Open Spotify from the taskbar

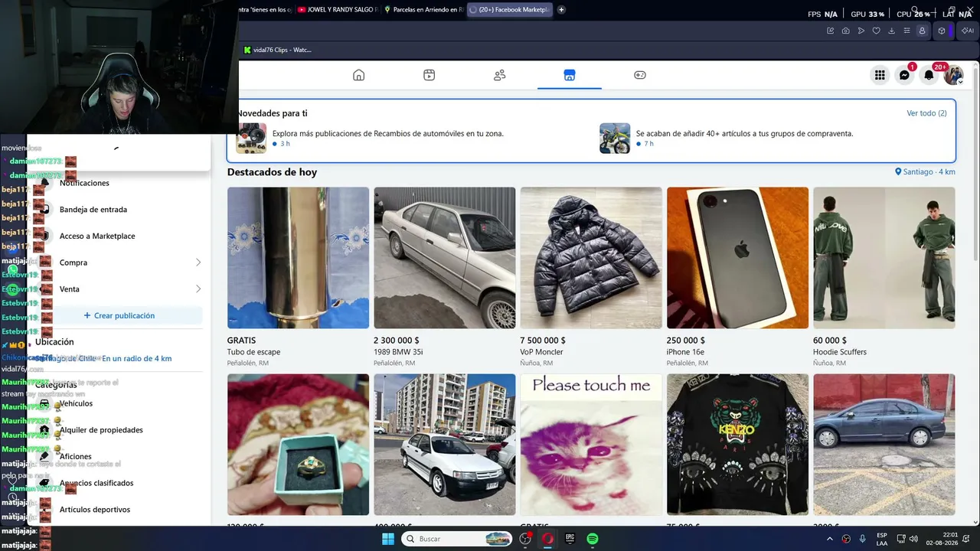tap(592, 539)
